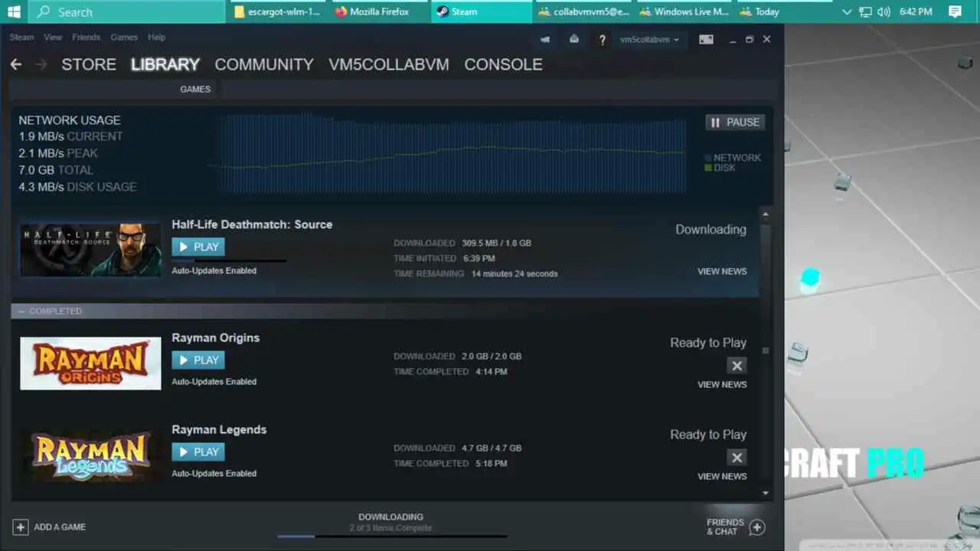Screen dimensions: 980x551
Task: Click the Steam announcements megaphone icon
Action: (x=545, y=39)
